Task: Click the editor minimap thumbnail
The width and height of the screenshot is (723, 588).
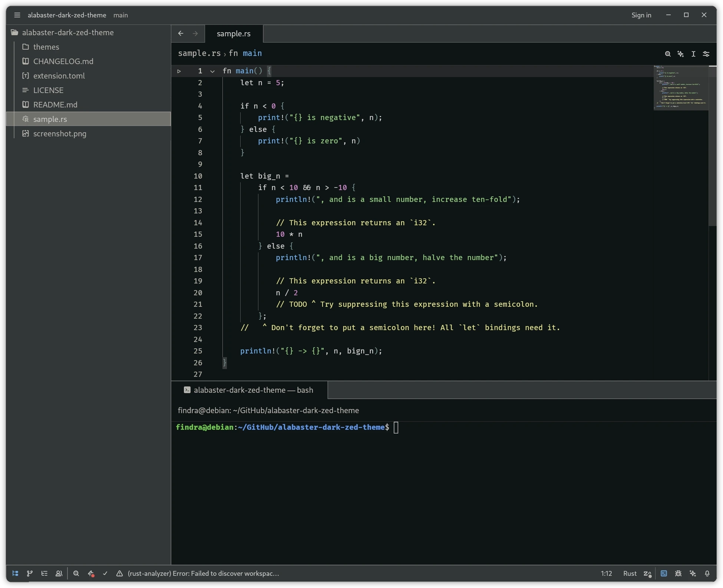Action: coord(681,87)
